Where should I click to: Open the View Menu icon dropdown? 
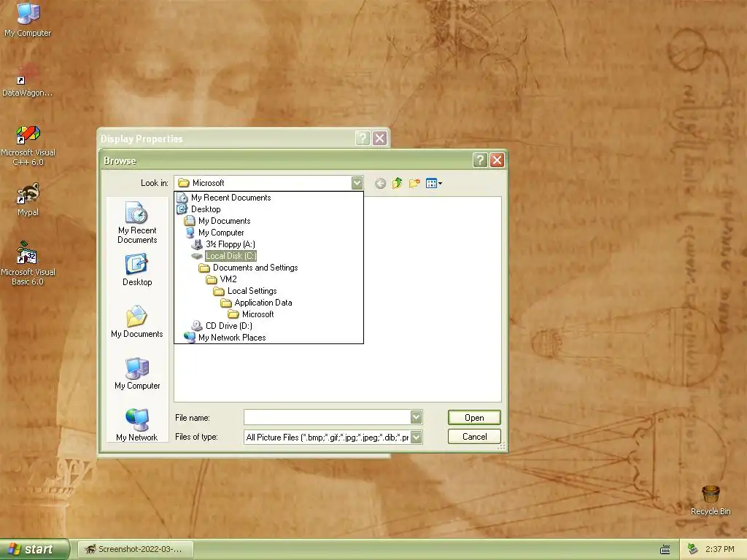coord(433,183)
